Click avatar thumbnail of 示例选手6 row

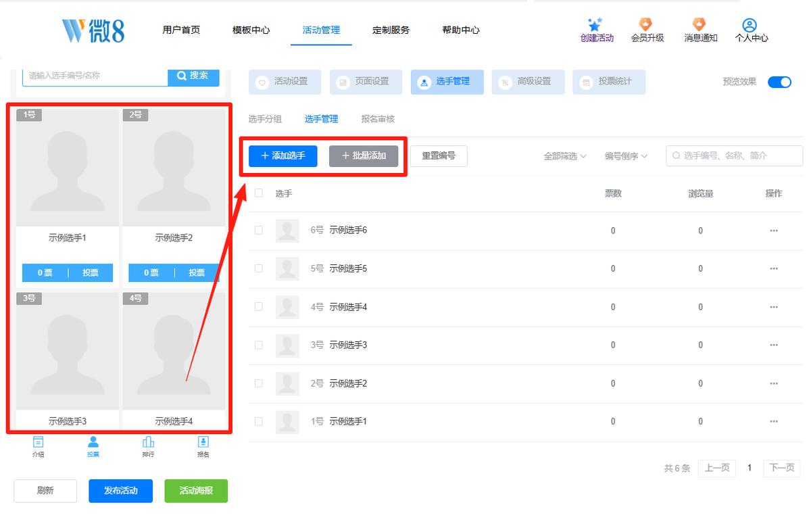click(x=287, y=231)
